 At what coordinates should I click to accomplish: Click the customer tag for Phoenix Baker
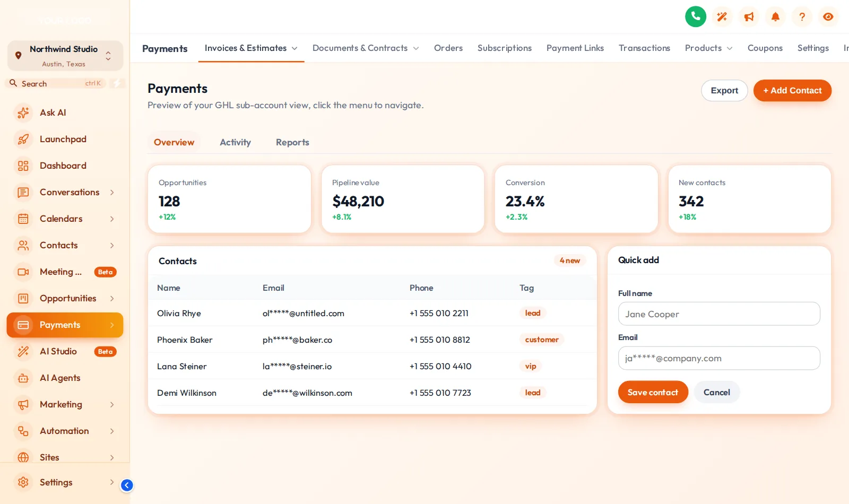[542, 340]
